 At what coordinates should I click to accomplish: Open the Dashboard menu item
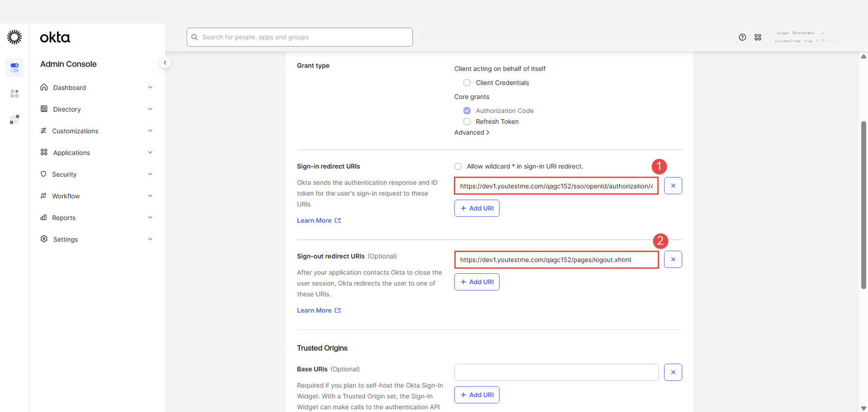point(69,88)
